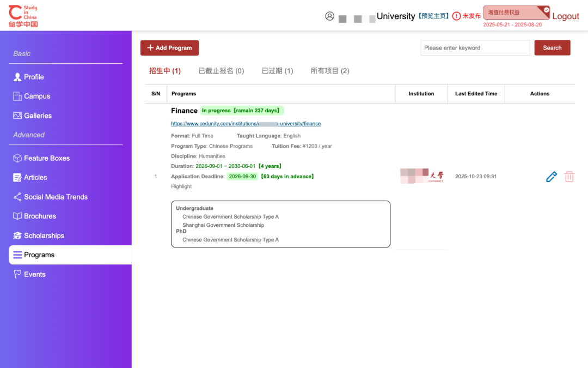Click the 2026-06-30 application deadline date
The width and height of the screenshot is (588, 368).
pos(242,177)
